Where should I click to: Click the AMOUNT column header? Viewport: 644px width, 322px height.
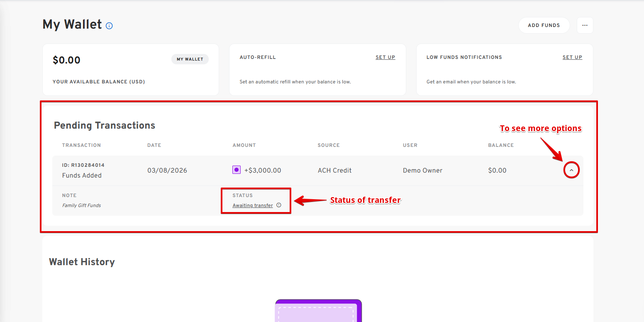[244, 145]
